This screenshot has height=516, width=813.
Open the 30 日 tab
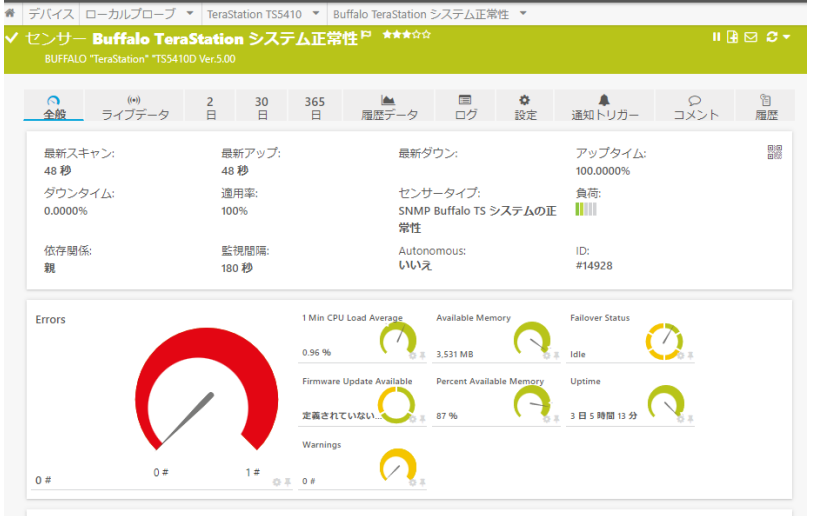click(x=262, y=106)
